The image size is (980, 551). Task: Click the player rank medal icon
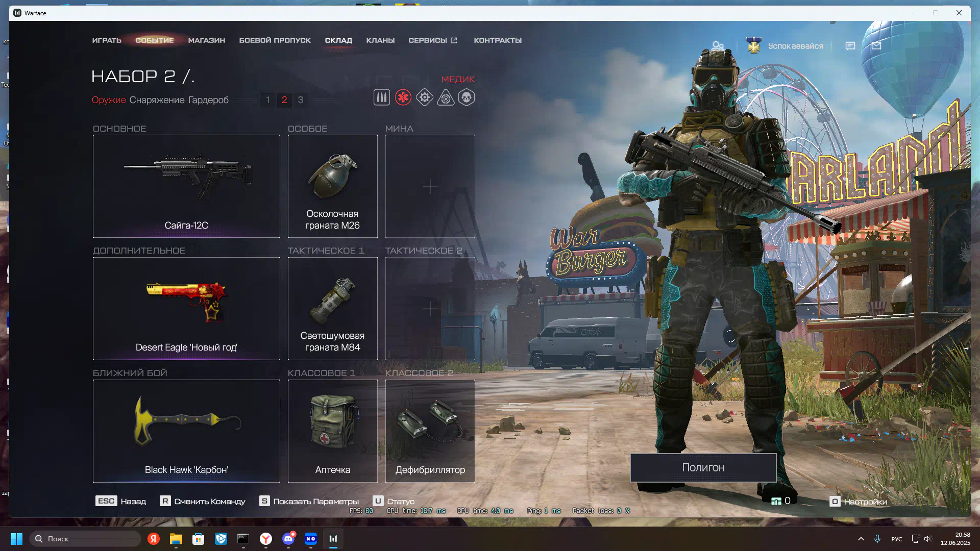click(x=754, y=45)
